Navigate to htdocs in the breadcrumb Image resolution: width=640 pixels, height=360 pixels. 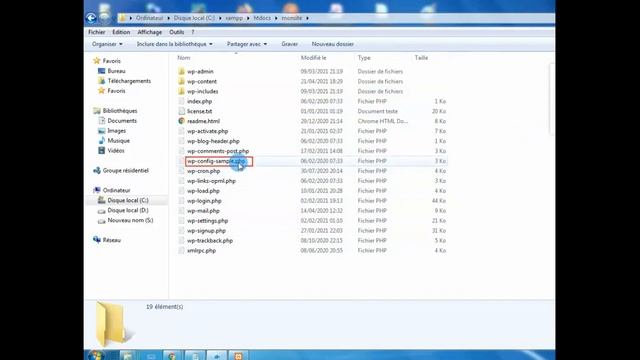(x=262, y=18)
